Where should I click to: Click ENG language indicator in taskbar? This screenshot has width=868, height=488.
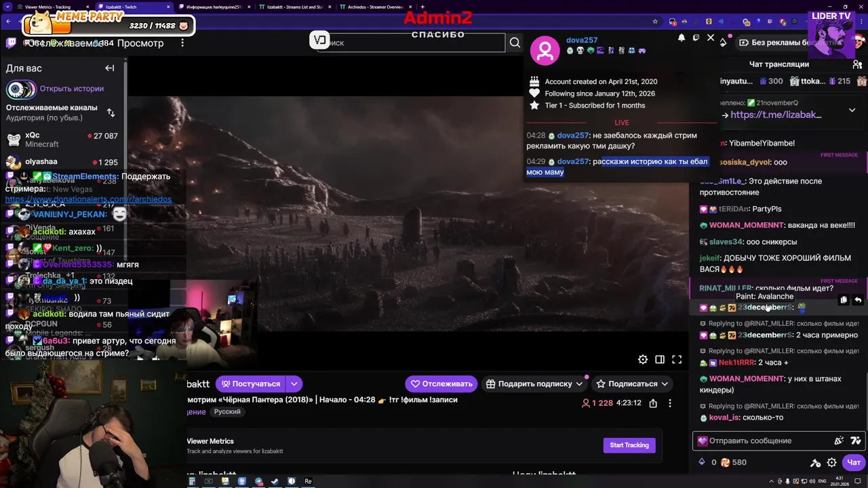click(x=822, y=481)
